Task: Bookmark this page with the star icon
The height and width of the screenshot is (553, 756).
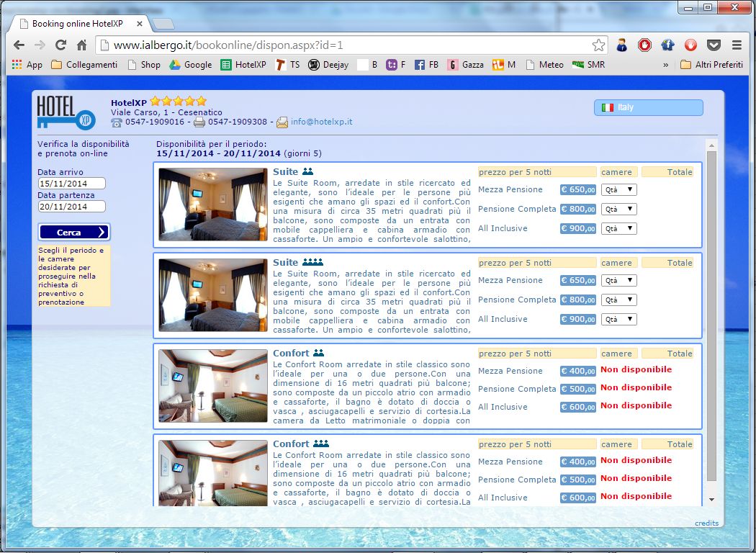Action: tap(598, 45)
